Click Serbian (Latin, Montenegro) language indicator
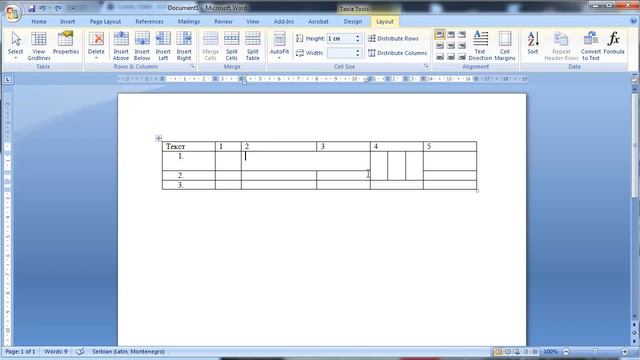Viewport: 640px width, 360px height. point(128,351)
